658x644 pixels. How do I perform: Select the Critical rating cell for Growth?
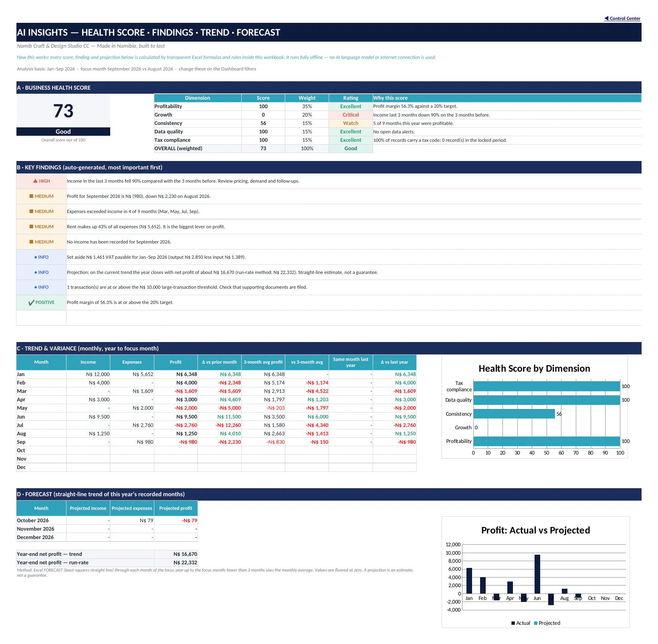click(x=351, y=115)
